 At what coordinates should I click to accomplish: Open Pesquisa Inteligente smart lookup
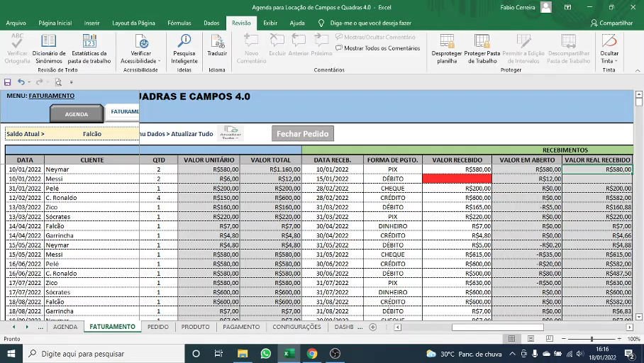(x=184, y=49)
